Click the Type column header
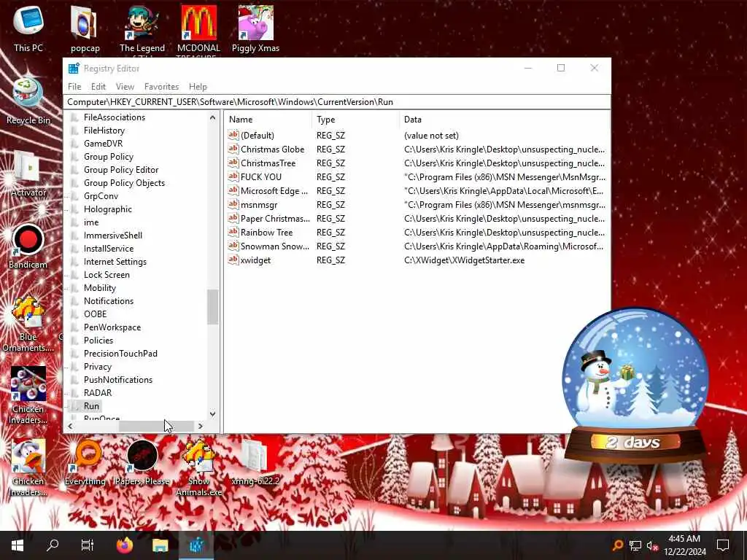The image size is (747, 560). click(355, 120)
